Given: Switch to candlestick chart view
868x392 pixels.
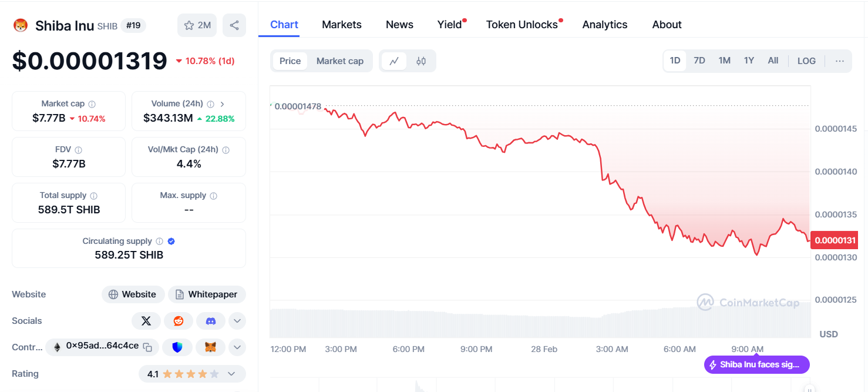Looking at the screenshot, I should (x=421, y=61).
